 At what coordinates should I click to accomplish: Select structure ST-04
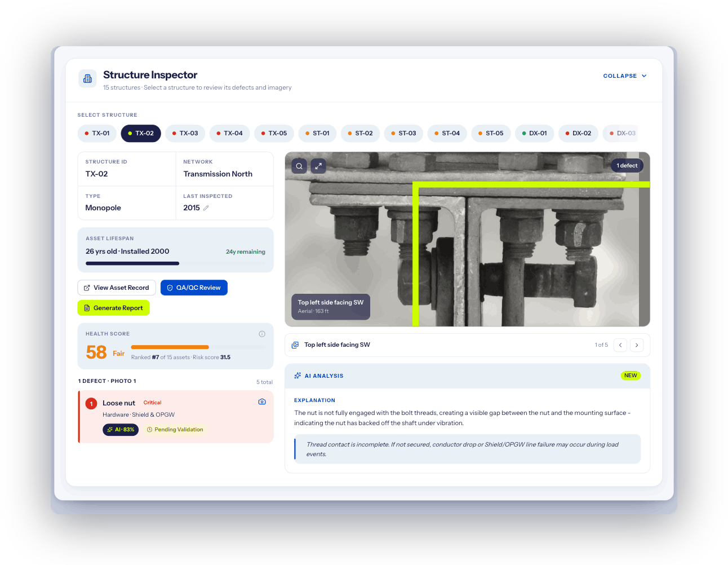[x=447, y=134]
